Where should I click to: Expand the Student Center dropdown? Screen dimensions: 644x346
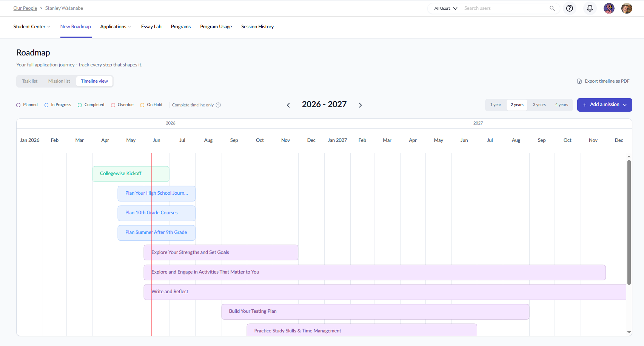[x=32, y=27]
